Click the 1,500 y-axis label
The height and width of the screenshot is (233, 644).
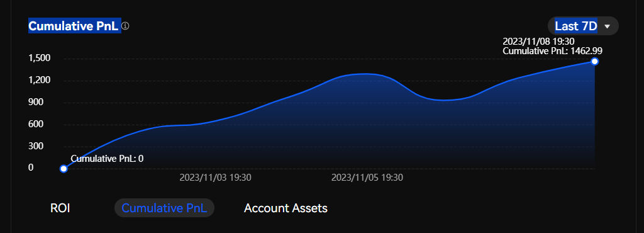point(40,59)
